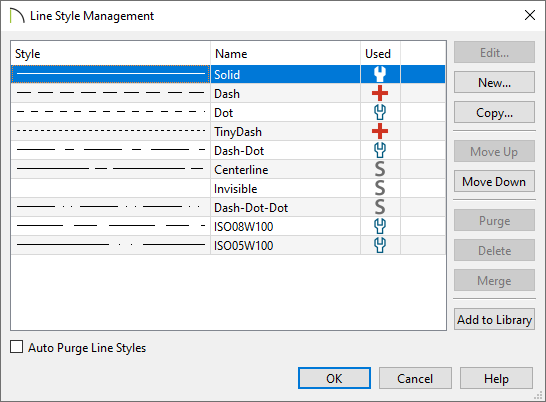Click the wrench icon in the Solid row

(x=380, y=74)
